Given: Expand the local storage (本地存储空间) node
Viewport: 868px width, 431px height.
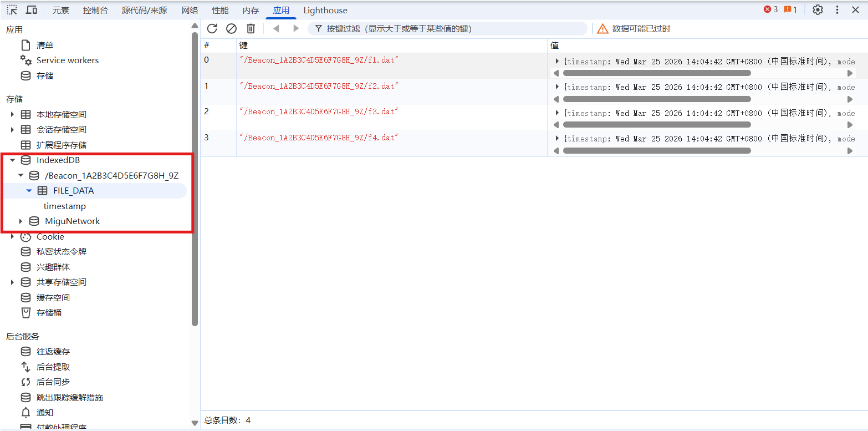Looking at the screenshot, I should (x=12, y=115).
